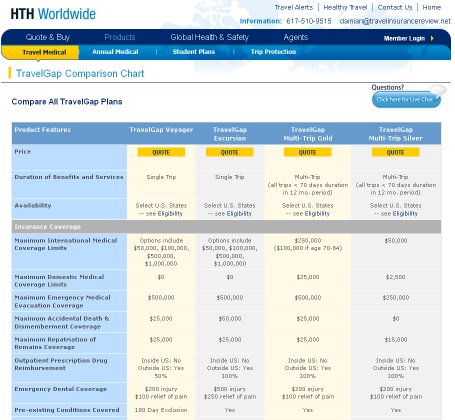This screenshot has width=455, height=420.
Task: Open Eligibility link in Multi-Trip Silver column
Action: coord(405,214)
